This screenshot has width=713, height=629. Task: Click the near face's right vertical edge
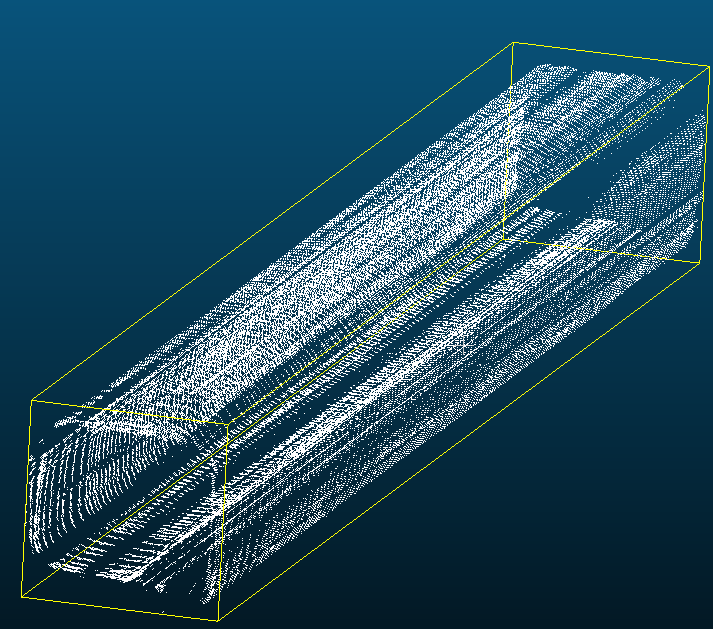click(x=224, y=522)
